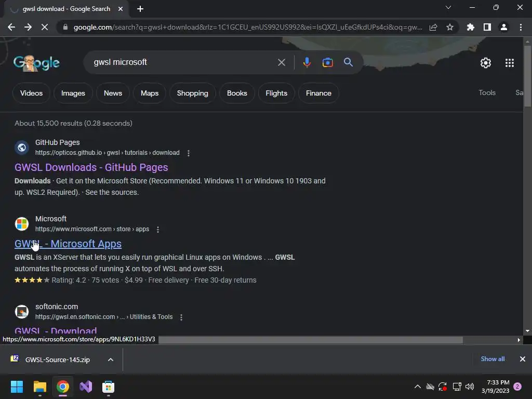Open Visual Studio from the taskbar

(x=86, y=387)
